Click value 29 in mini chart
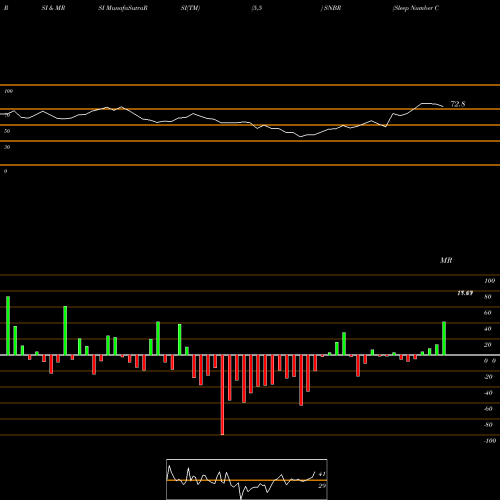The width and height of the screenshot is (500, 500). click(x=322, y=486)
